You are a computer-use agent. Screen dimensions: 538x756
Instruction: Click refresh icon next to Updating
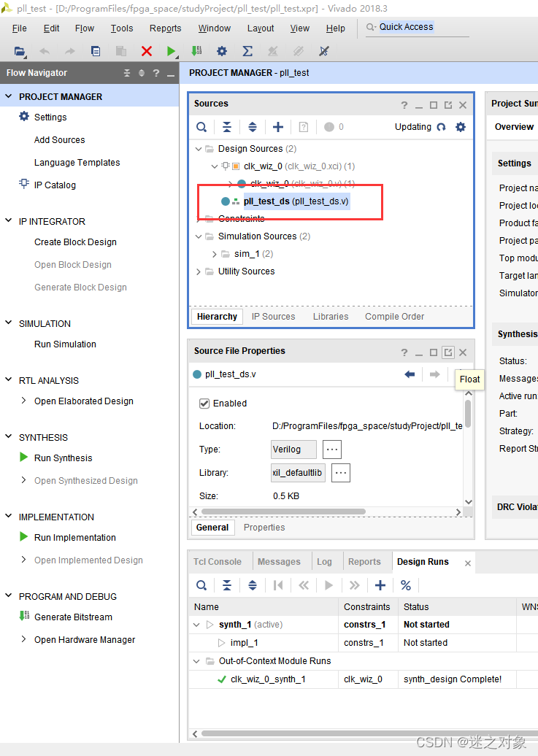(x=441, y=127)
